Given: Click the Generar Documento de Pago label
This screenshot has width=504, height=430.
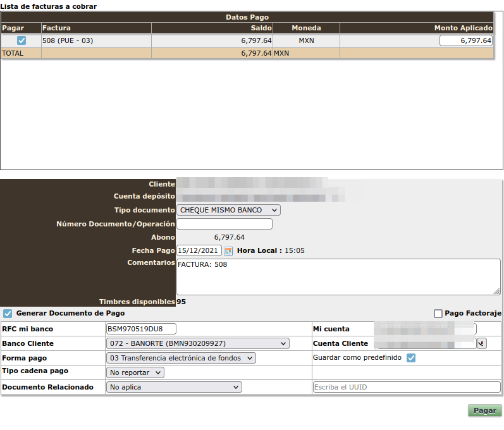Looking at the screenshot, I should click(70, 313).
